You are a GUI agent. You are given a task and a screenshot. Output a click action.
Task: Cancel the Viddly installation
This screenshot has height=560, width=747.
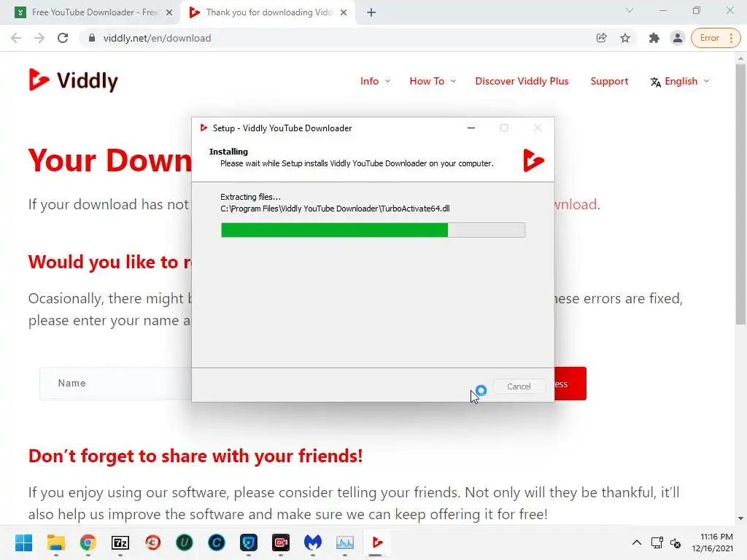click(x=519, y=386)
